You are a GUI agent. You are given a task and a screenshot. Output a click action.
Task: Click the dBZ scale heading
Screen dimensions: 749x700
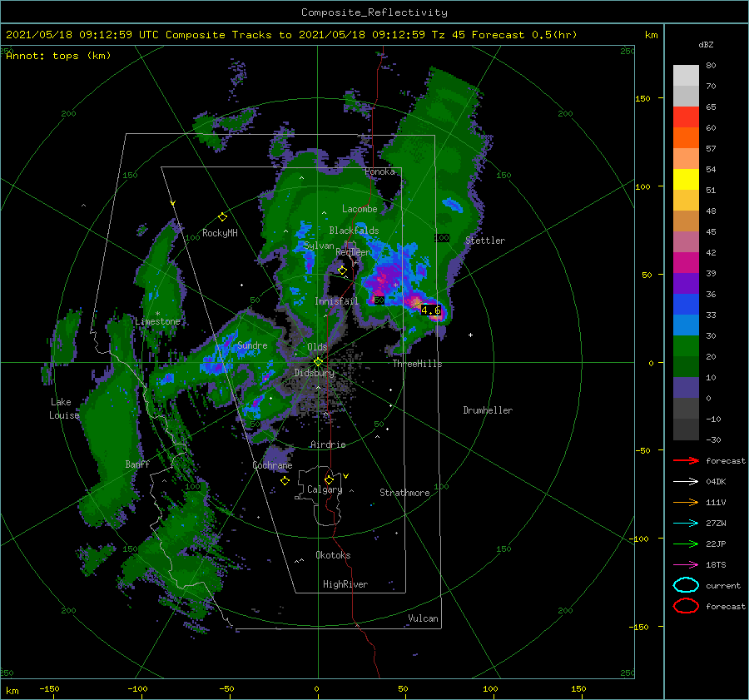706,44
